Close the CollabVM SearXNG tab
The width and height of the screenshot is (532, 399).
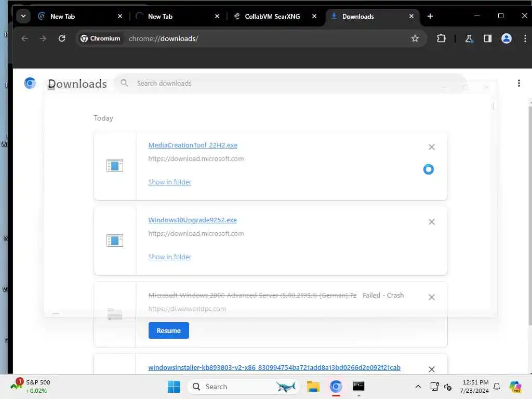[314, 16]
